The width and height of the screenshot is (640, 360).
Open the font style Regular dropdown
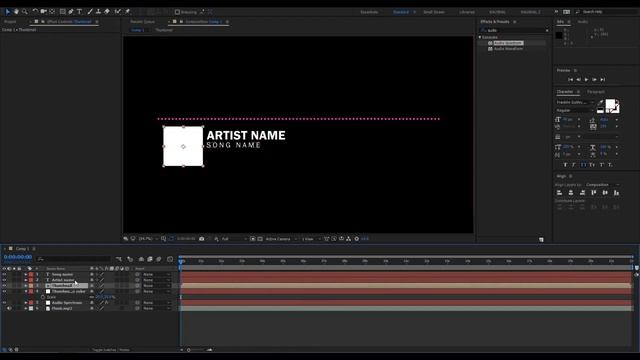pyautogui.click(x=574, y=111)
